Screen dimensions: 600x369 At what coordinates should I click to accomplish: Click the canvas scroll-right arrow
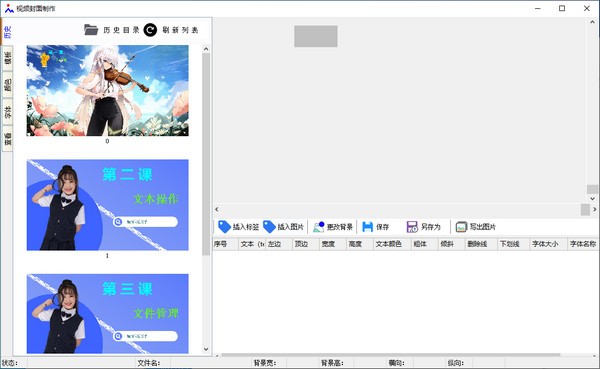595,209
